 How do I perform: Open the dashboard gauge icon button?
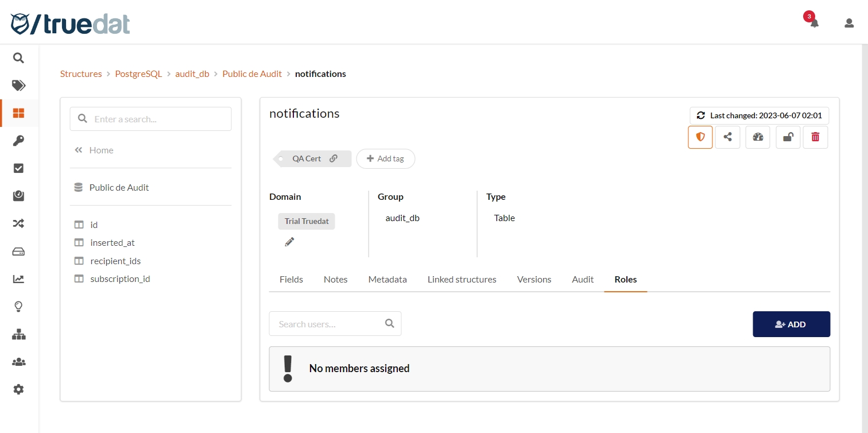(x=758, y=137)
